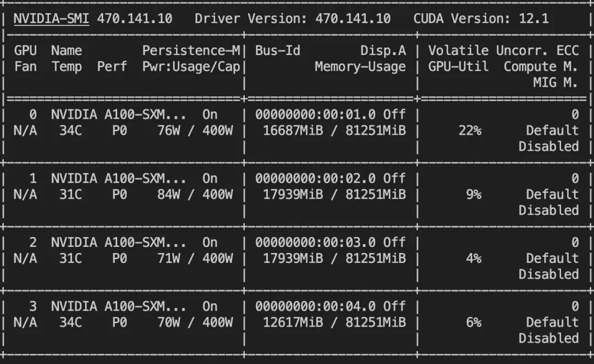Image resolution: width=594 pixels, height=364 pixels.
Task: Click the Memory-Usage column header
Action: click(360, 67)
